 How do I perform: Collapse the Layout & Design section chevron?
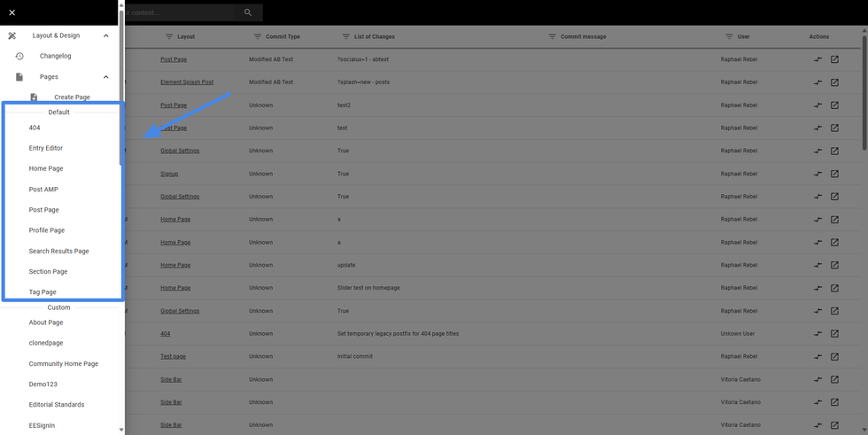(106, 35)
